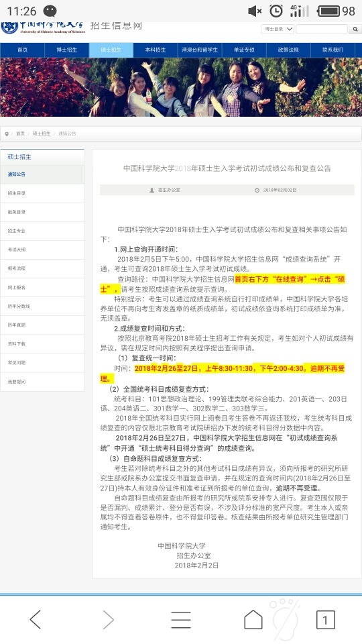This screenshot has height=644, width=362.
Task: Open the 博士招生 navigation tab
Action: coord(67,50)
